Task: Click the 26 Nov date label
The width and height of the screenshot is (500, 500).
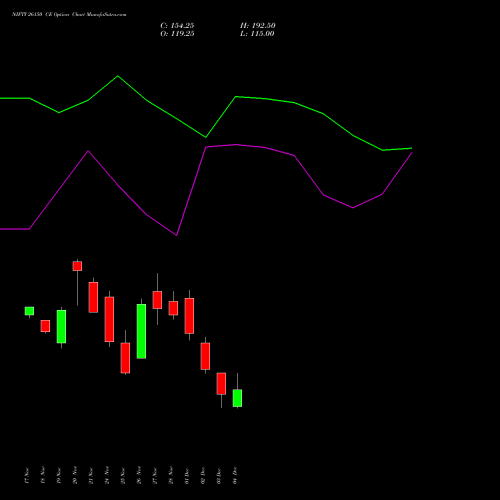Action: pos(139,475)
